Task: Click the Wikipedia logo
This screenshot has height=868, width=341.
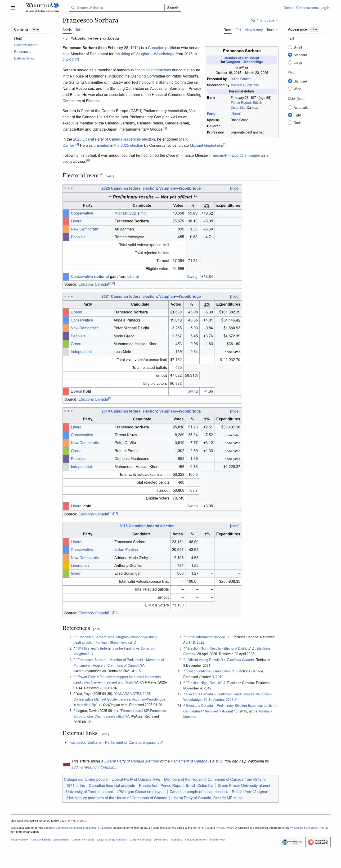Action: [42, 7]
